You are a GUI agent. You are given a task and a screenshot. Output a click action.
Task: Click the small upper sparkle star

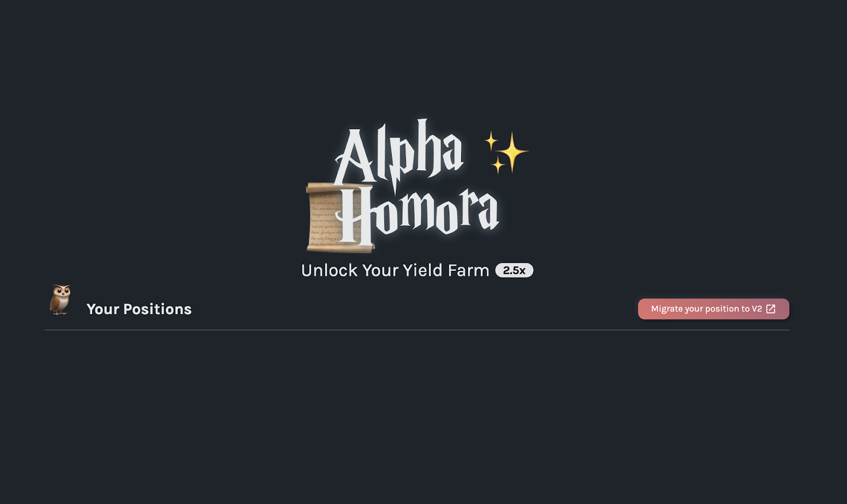pyautogui.click(x=491, y=141)
